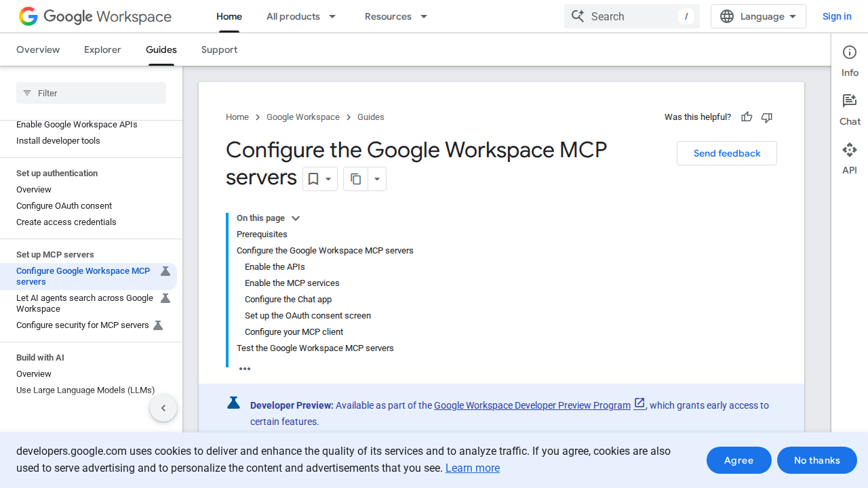Switch to the Explorer tab
The width and height of the screenshot is (868, 488).
click(102, 49)
